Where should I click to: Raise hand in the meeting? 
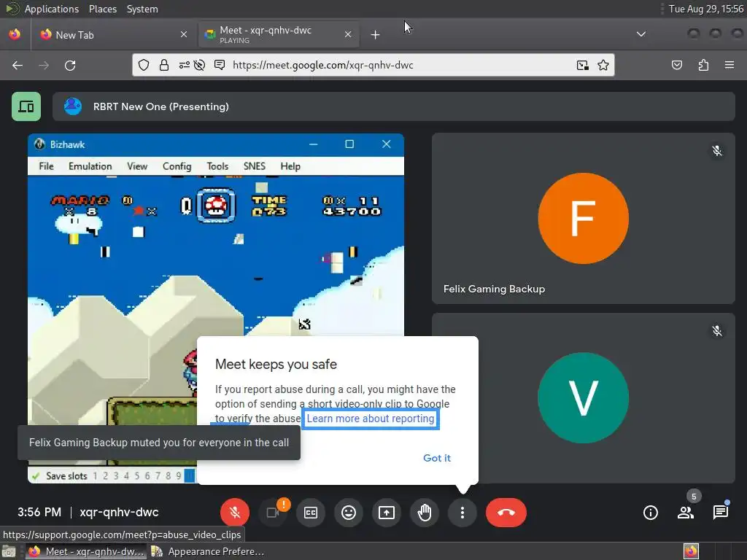click(425, 513)
